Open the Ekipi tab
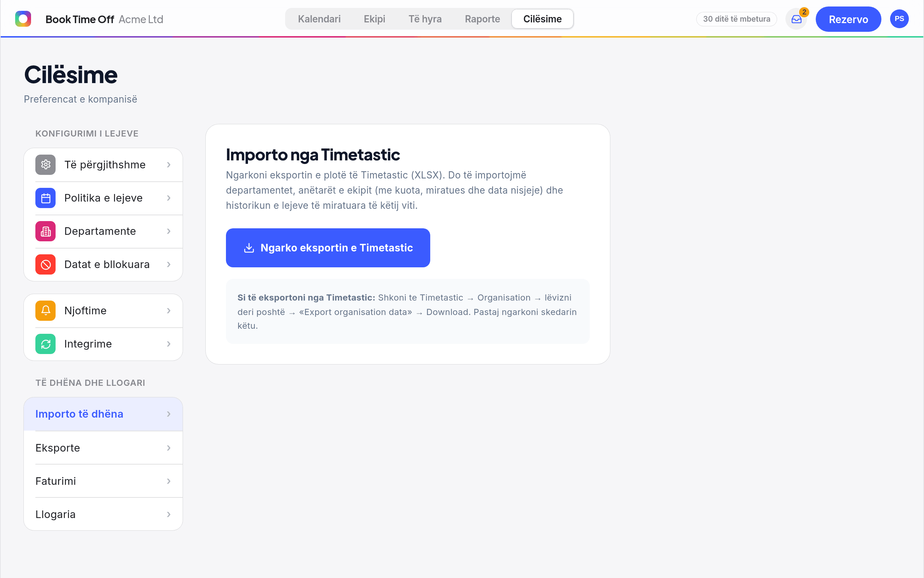This screenshot has width=924, height=578. point(374,19)
